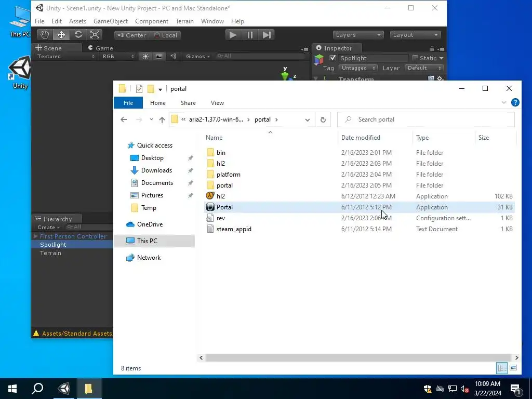This screenshot has height=399, width=532.
Task: Open Unity Component menu
Action: coord(152,21)
